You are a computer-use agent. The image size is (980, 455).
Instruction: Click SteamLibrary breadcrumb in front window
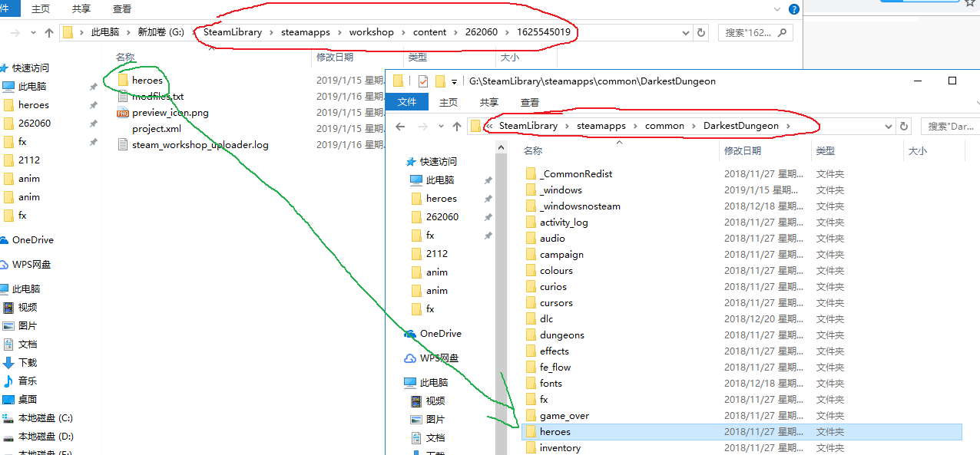tap(528, 127)
